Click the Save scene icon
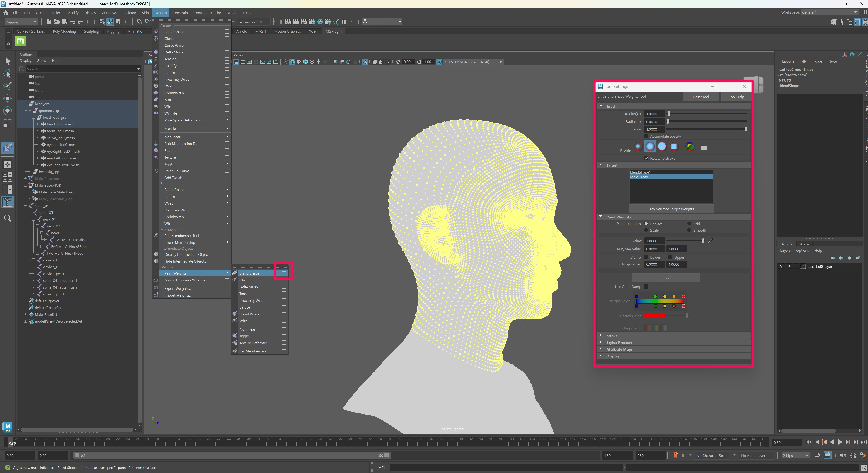Image resolution: width=868 pixels, height=473 pixels. coord(65,22)
